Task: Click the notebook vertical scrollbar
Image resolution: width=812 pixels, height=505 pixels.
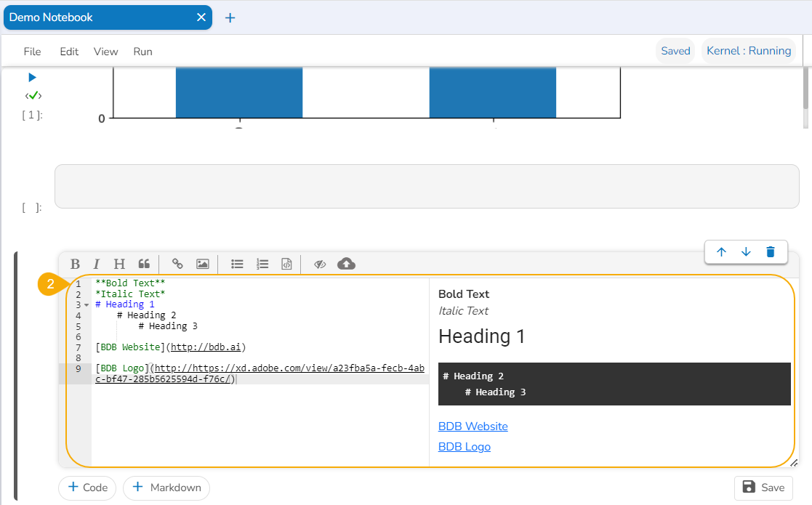Action: [805, 88]
